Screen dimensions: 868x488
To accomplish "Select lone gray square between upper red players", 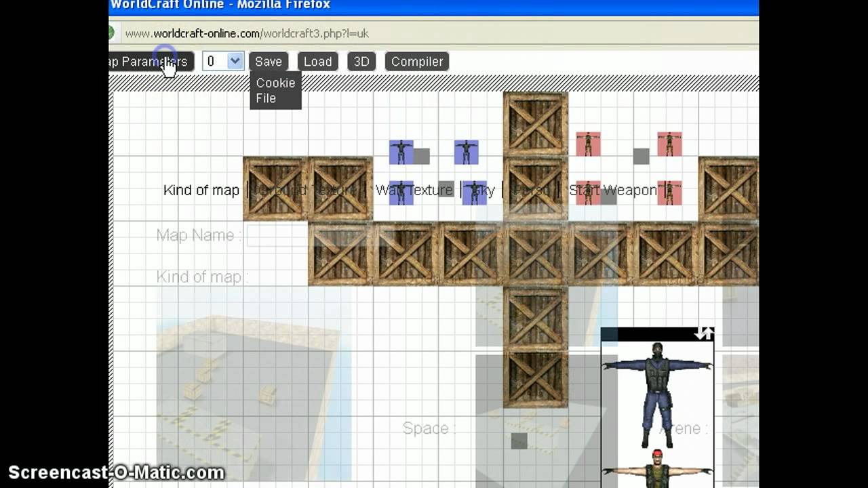I will 642,156.
